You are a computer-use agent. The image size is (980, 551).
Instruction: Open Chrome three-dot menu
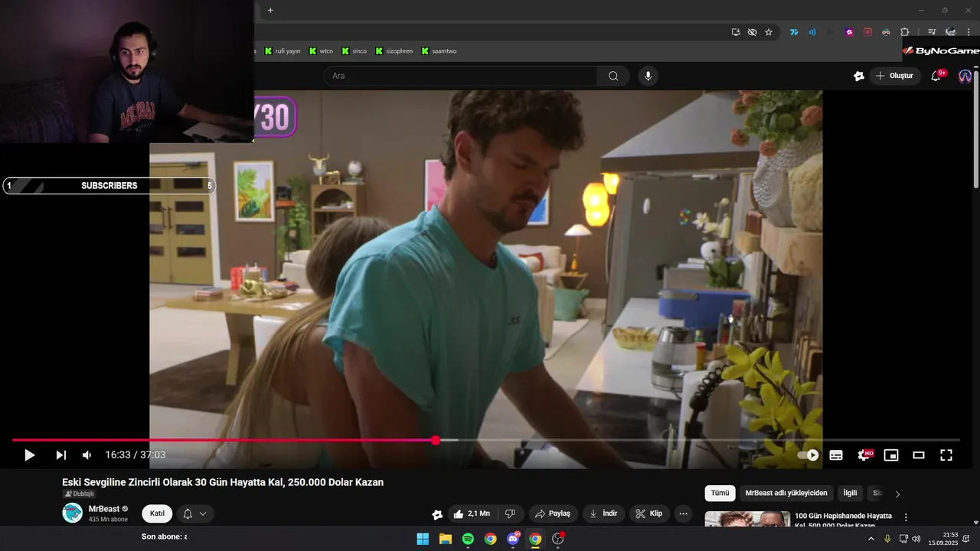click(969, 32)
